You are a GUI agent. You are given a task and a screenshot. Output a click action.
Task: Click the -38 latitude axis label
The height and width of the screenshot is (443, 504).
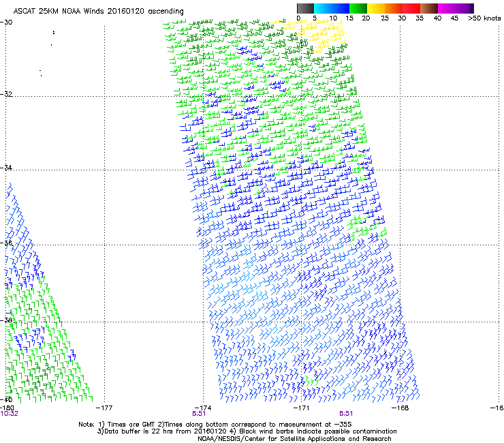[x=6, y=320]
